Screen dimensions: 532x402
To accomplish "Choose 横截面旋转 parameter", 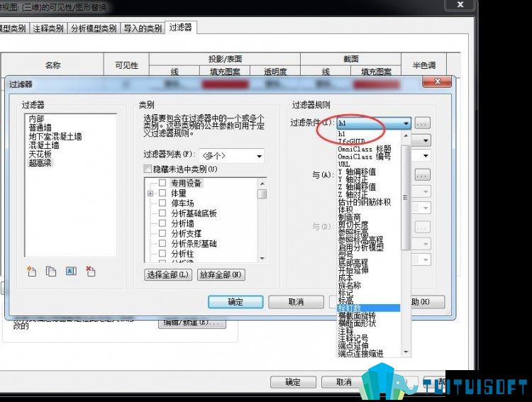I will point(357,316).
